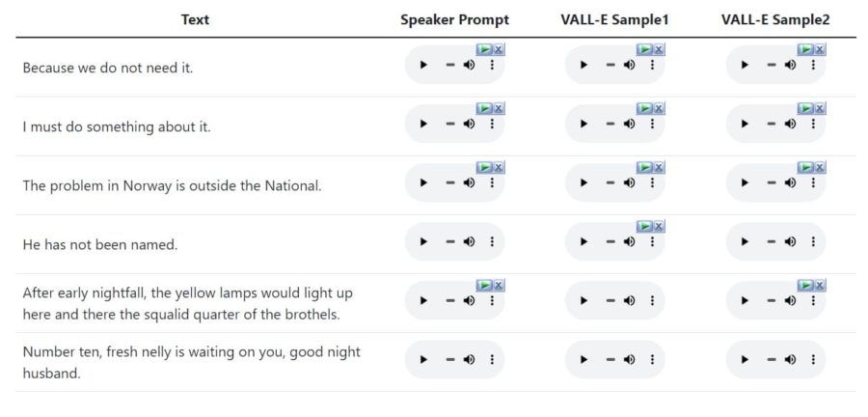868x417 pixels.
Task: Close overlay X above first VALL-E Sample1 player
Action: [659, 49]
